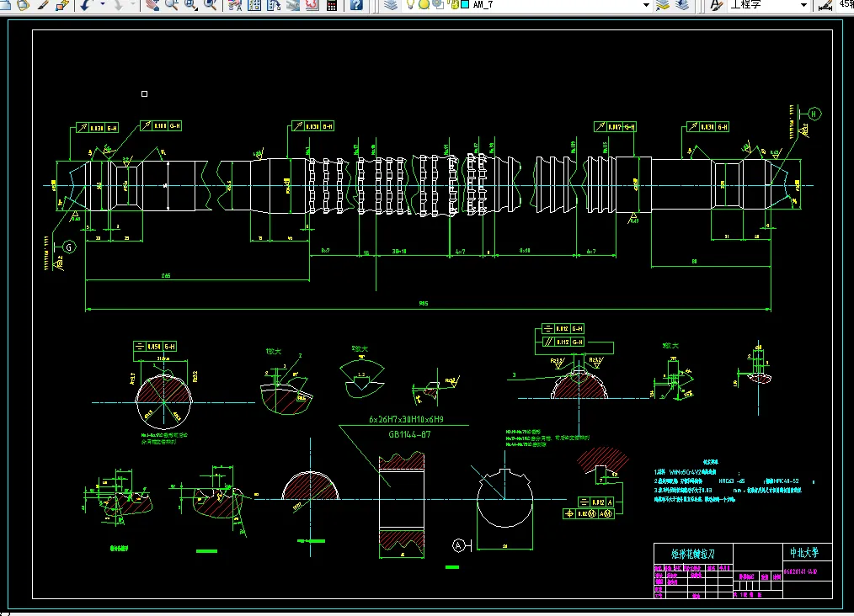Screen dimensions: 854x616
Task: Click the circled datum G symbol
Action: coord(68,247)
